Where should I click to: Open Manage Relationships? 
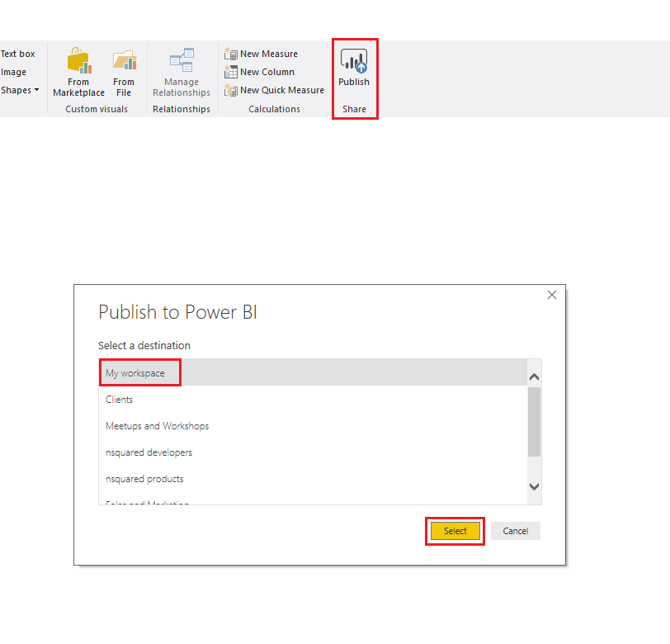181,70
